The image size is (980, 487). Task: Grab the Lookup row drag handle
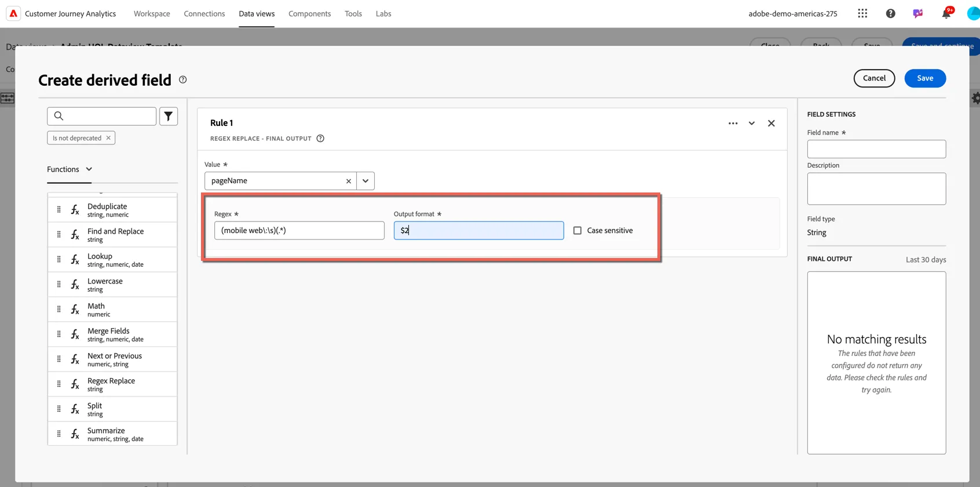coord(58,260)
